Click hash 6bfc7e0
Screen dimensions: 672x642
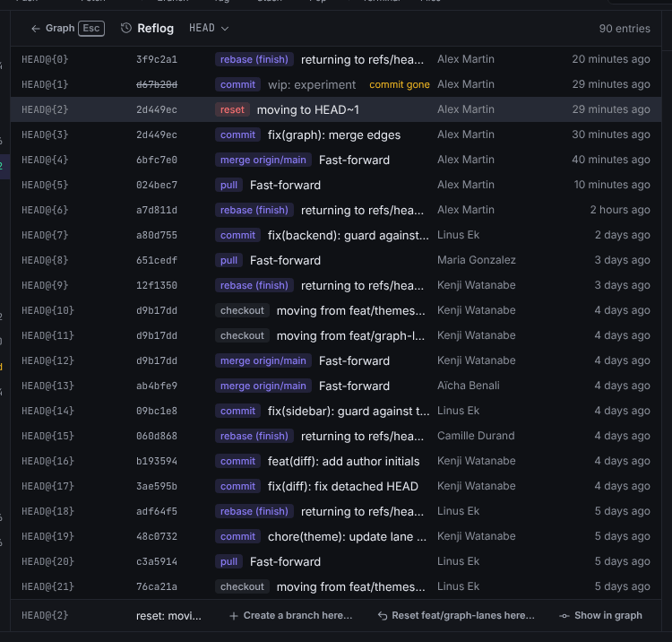coord(157,160)
